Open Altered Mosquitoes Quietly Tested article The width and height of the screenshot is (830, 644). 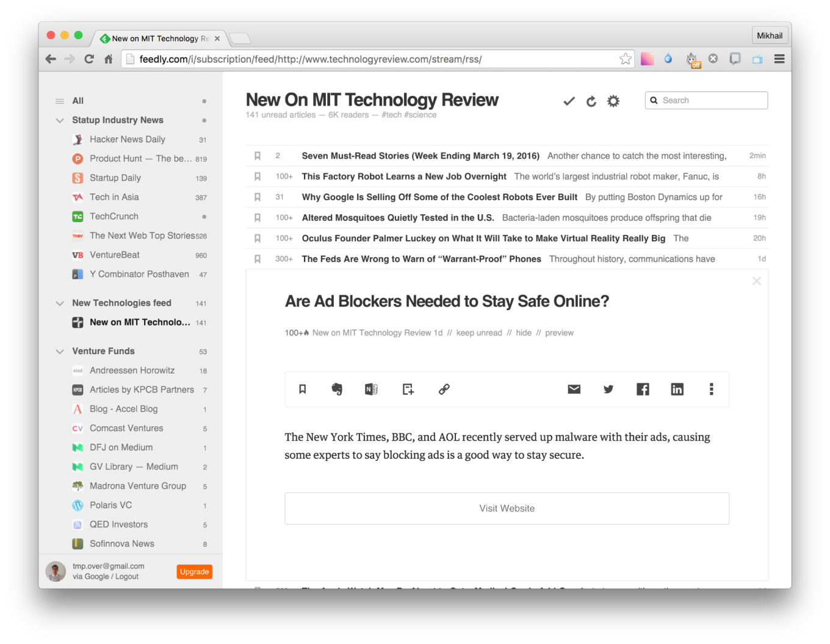click(x=398, y=218)
